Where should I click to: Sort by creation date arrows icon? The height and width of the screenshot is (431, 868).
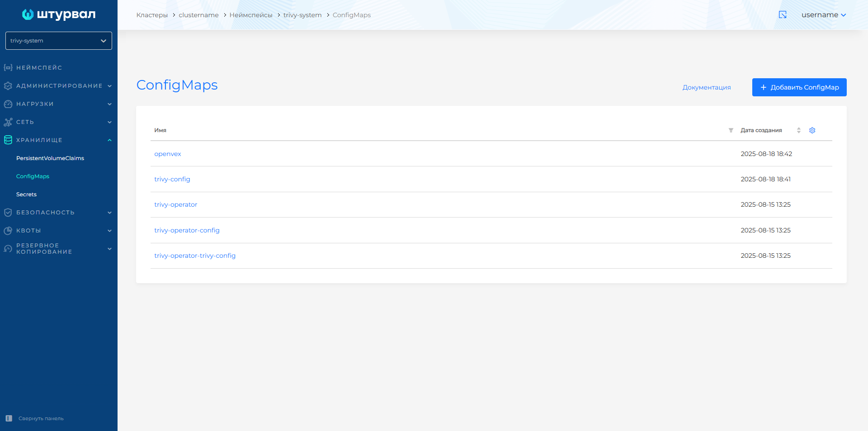tap(798, 130)
